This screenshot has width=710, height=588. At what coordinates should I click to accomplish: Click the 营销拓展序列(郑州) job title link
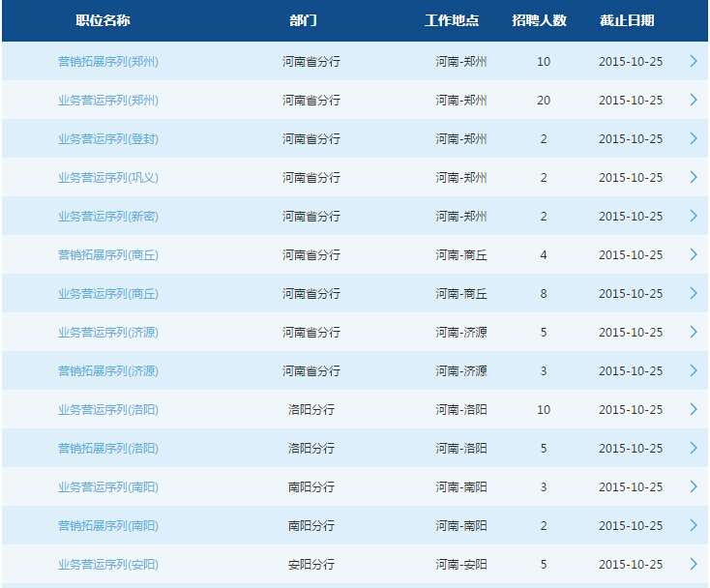click(107, 62)
